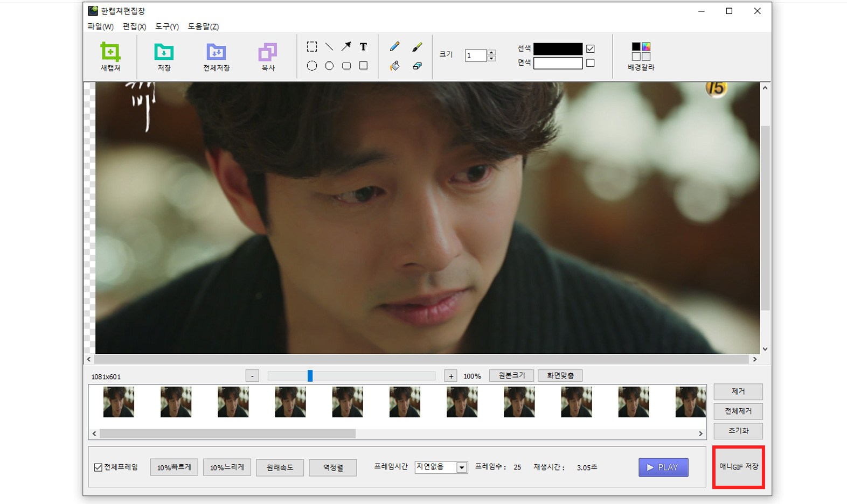
Task: Click the 3.05초 playback time value
Action: coord(587,467)
